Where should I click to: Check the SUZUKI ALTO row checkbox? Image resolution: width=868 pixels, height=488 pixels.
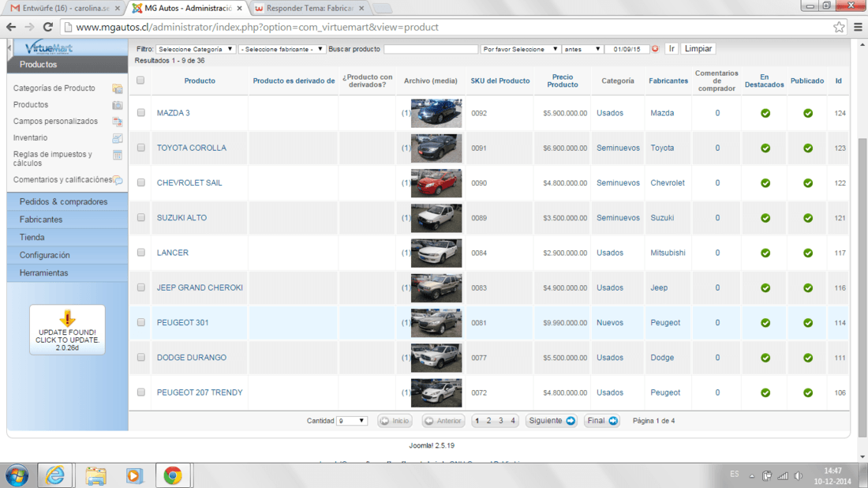[141, 217]
